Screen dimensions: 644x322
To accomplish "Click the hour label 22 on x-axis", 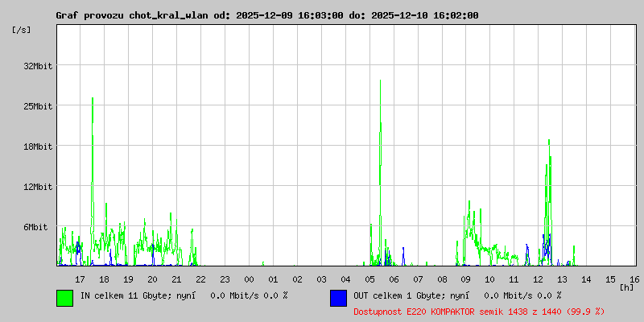I will point(200,279).
